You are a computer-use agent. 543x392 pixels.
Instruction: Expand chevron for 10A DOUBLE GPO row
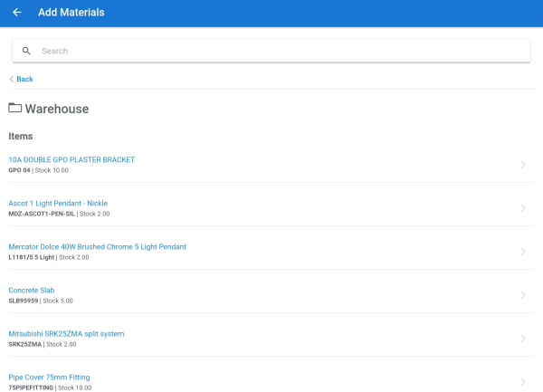tap(523, 165)
